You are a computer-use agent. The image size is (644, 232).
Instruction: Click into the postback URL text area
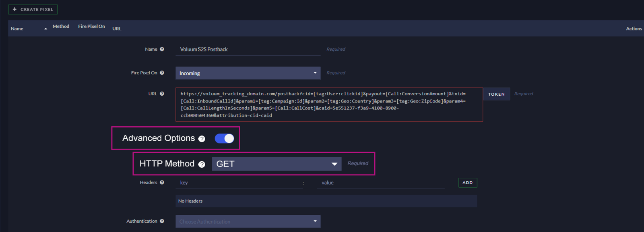329,105
